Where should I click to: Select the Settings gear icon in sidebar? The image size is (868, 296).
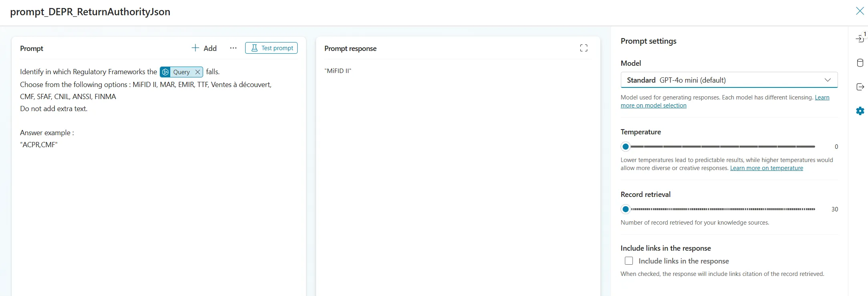pyautogui.click(x=860, y=111)
